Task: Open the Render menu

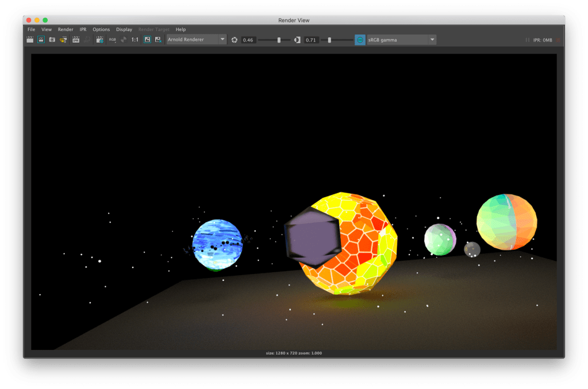Action: click(x=66, y=29)
